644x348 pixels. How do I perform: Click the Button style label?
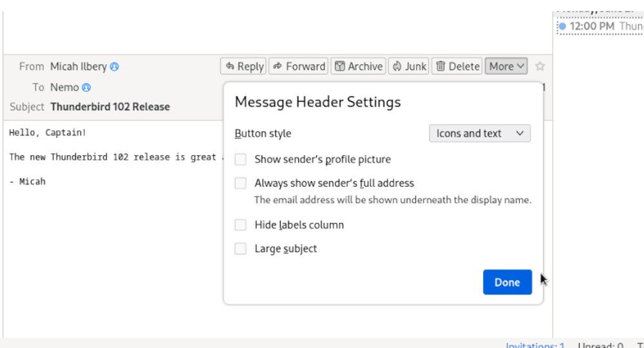click(x=263, y=133)
